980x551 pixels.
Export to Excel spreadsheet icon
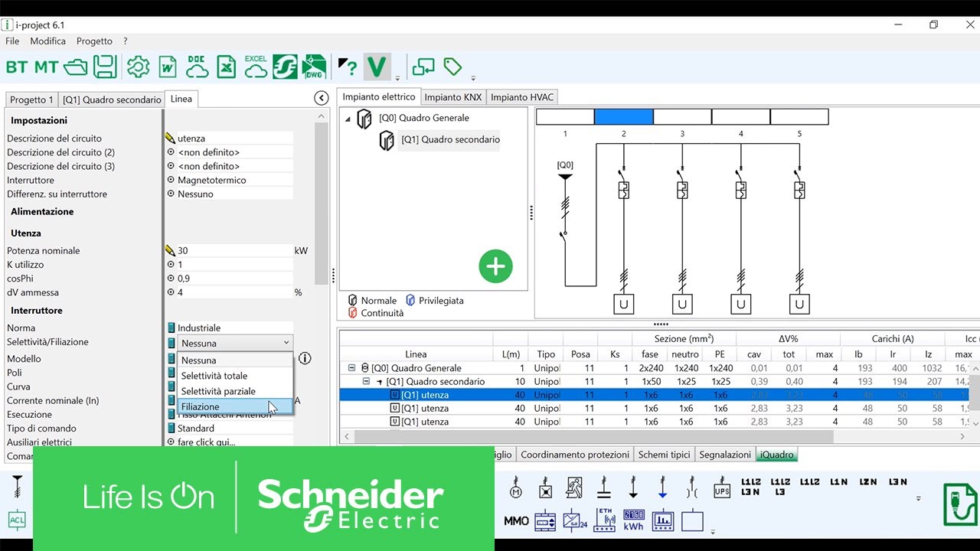(x=226, y=67)
